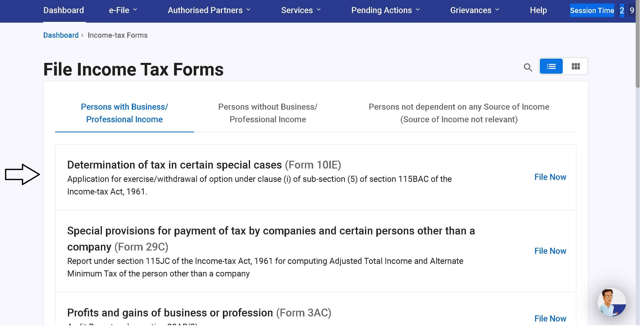This screenshot has height=327, width=644.
Task: Click the search icon
Action: [x=528, y=67]
